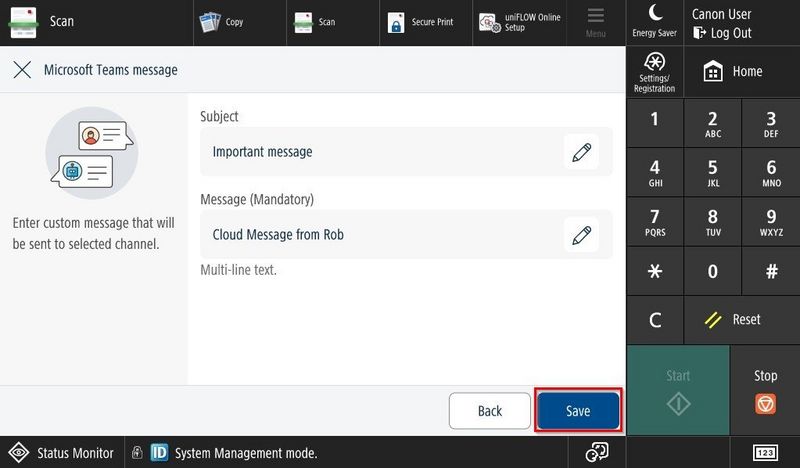800x468 pixels.
Task: Select the Scan tab in top bar
Action: 314,22
